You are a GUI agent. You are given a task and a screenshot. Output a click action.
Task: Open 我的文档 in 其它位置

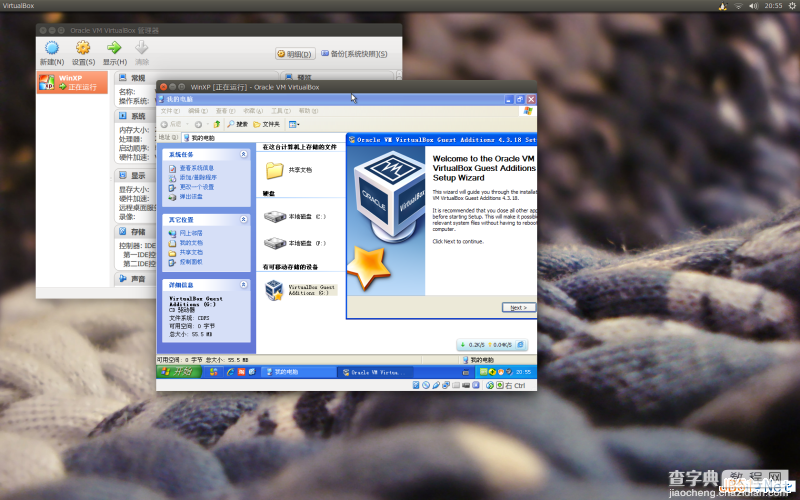[x=191, y=243]
